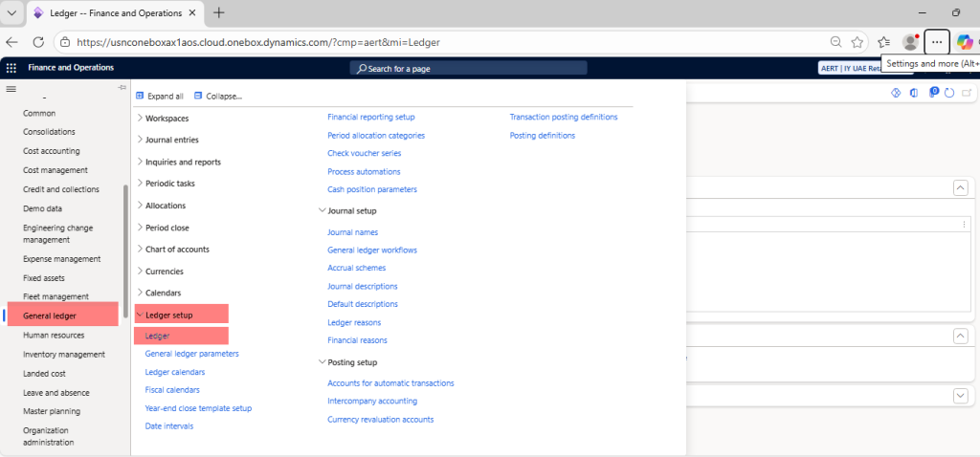The image size is (980, 457).
Task: Click the Search for a page box
Action: tap(412, 69)
